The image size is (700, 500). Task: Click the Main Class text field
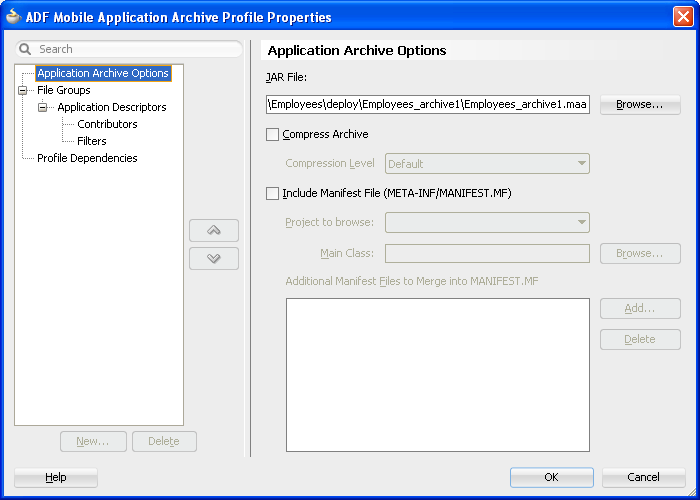[487, 254]
